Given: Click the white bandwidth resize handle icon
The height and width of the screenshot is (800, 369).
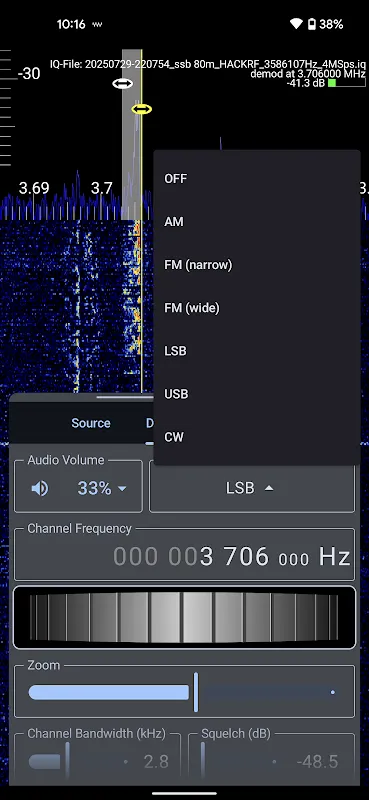Looking at the screenshot, I should click(x=122, y=84).
